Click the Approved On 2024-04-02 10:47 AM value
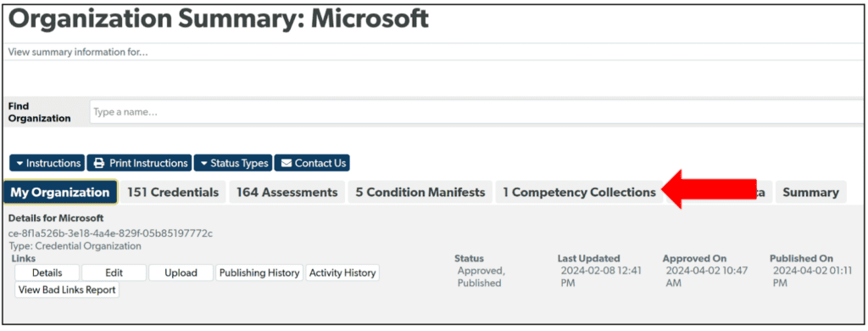868x331 pixels. 707,278
